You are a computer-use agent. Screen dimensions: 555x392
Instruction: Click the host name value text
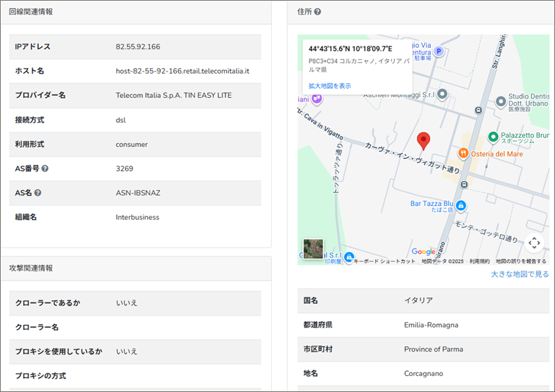(182, 71)
